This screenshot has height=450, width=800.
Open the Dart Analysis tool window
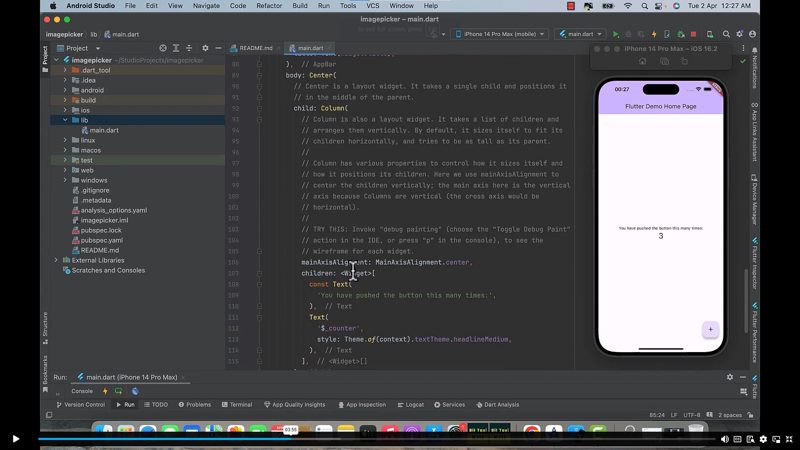point(497,405)
